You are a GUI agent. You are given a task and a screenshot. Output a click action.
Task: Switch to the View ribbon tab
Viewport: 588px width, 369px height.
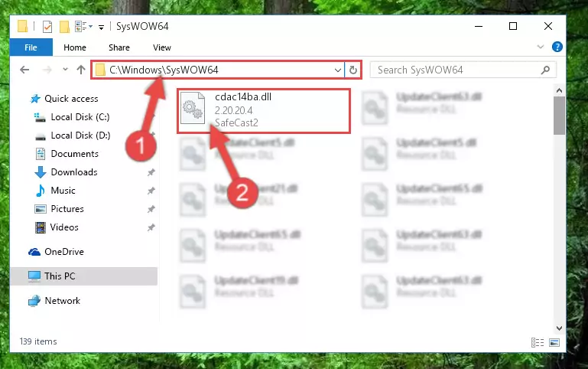pyautogui.click(x=161, y=47)
